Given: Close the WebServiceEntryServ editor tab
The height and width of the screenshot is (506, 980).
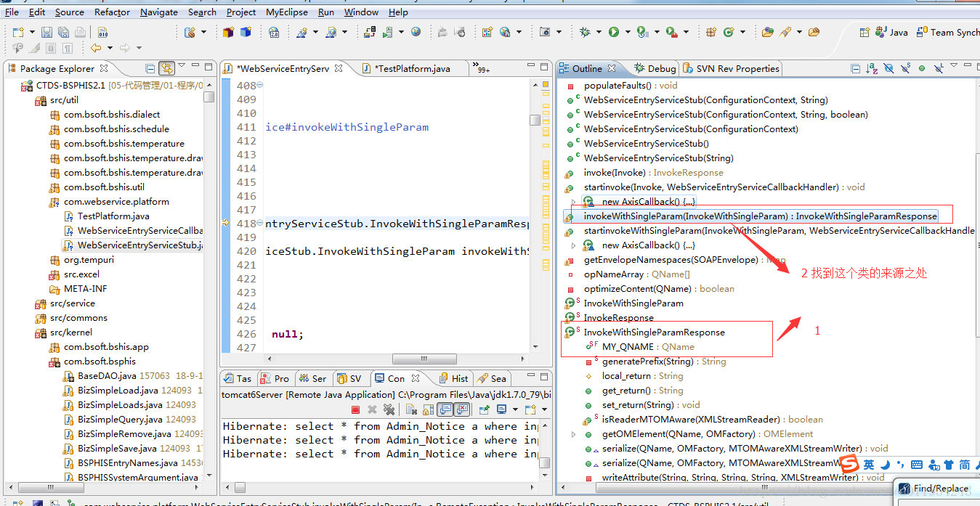Looking at the screenshot, I should [x=339, y=68].
